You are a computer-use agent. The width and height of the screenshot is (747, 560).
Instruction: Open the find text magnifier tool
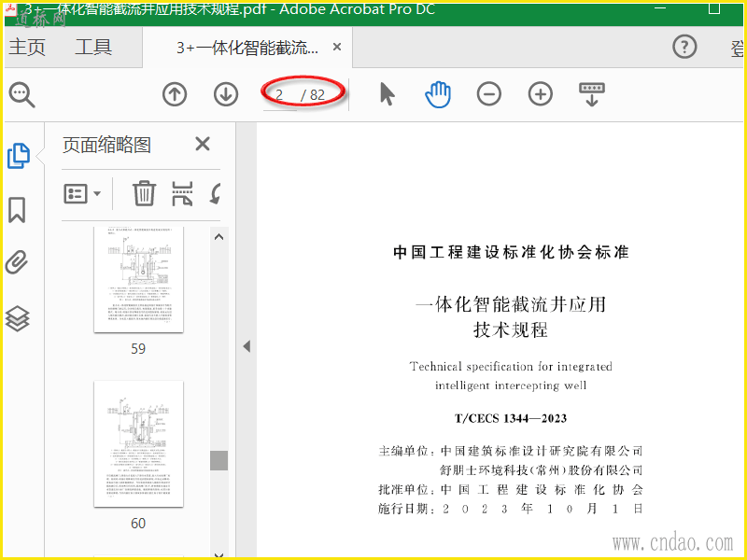click(x=21, y=94)
